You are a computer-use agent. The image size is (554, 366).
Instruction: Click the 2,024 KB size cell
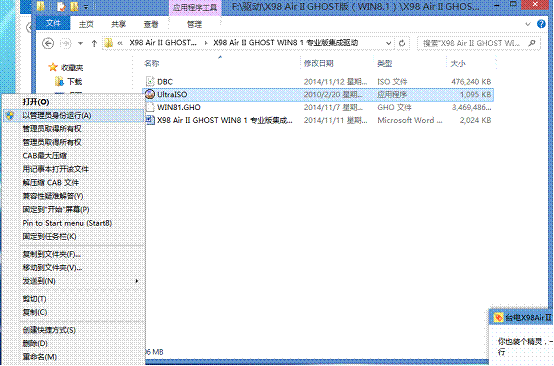(x=475, y=120)
